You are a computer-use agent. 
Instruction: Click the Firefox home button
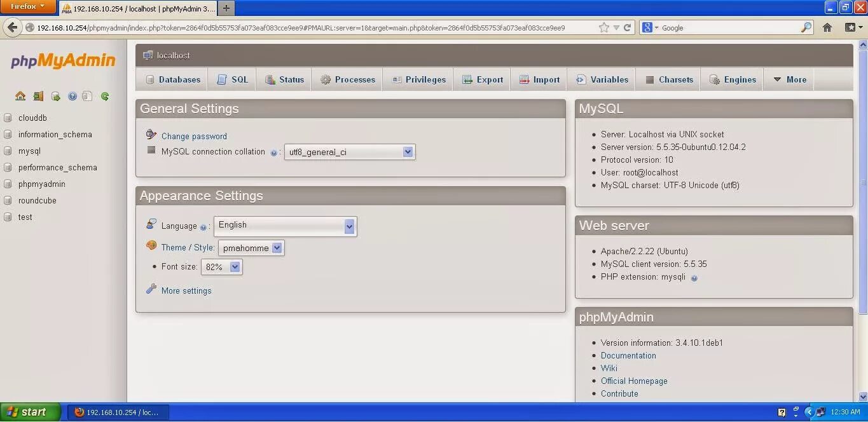(x=827, y=27)
